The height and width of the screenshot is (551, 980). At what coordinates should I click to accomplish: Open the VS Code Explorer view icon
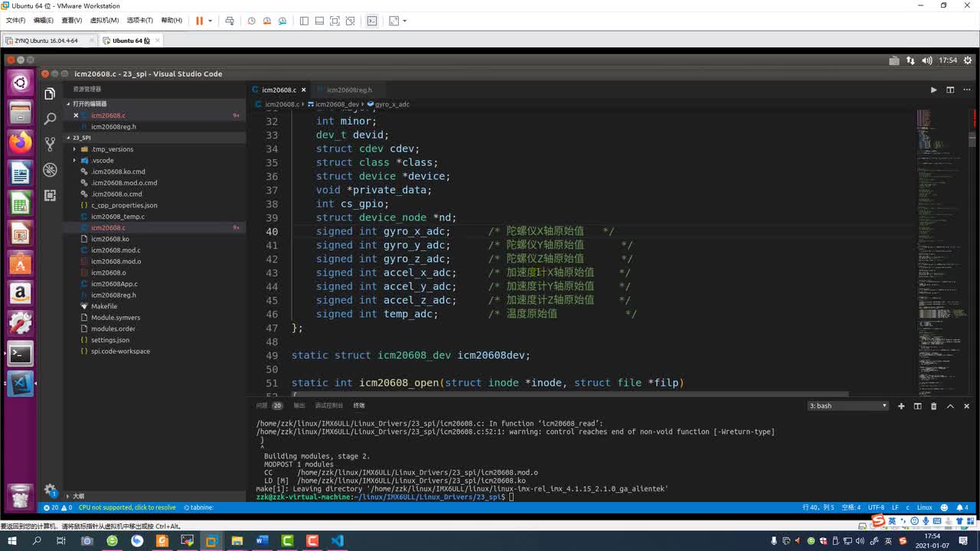click(x=50, y=93)
